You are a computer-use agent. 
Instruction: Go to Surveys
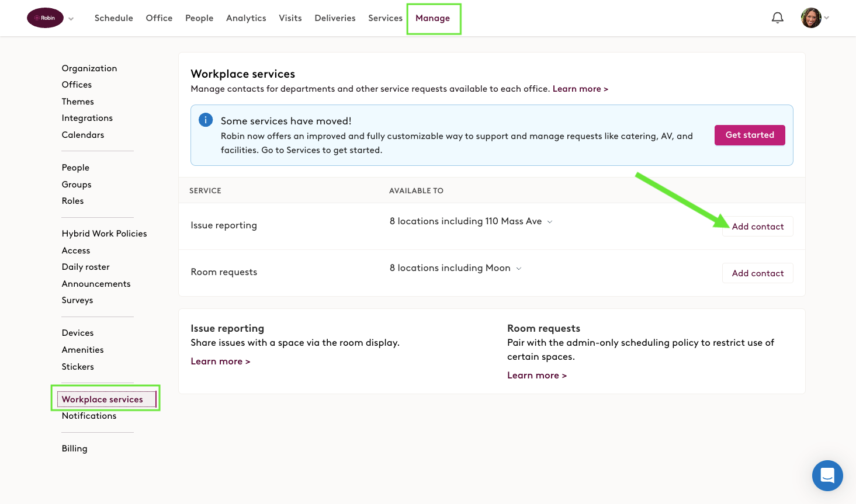click(77, 300)
